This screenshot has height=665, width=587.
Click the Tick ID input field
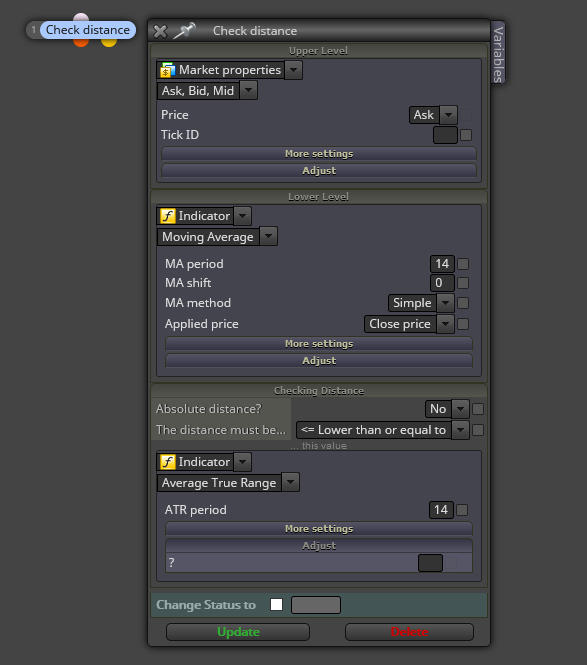tap(445, 135)
